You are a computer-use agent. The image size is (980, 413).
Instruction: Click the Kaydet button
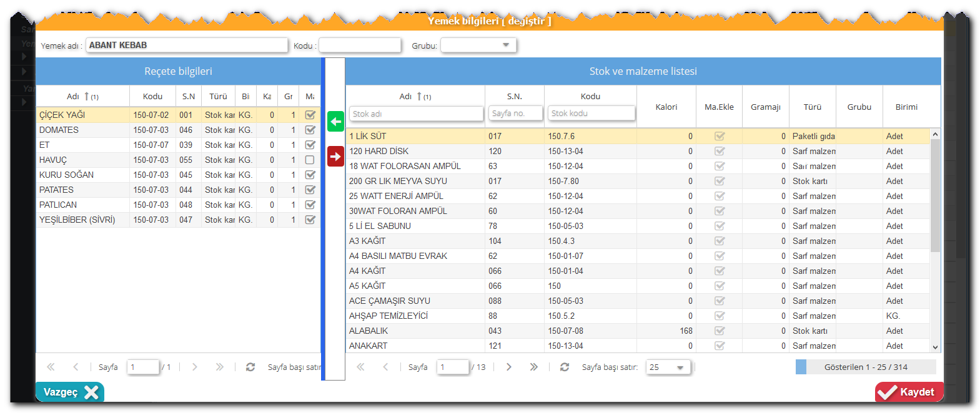tap(909, 392)
